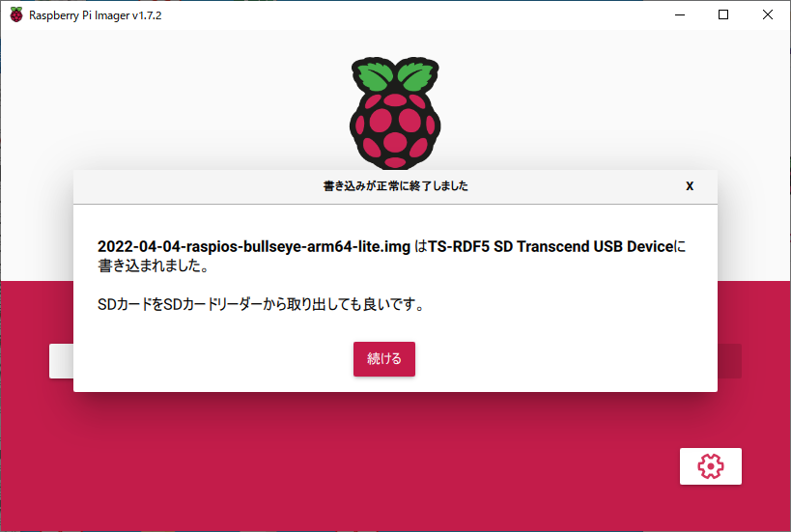
Task: Click the dialog title 書き込みが正常に終了しました
Action: click(x=396, y=186)
